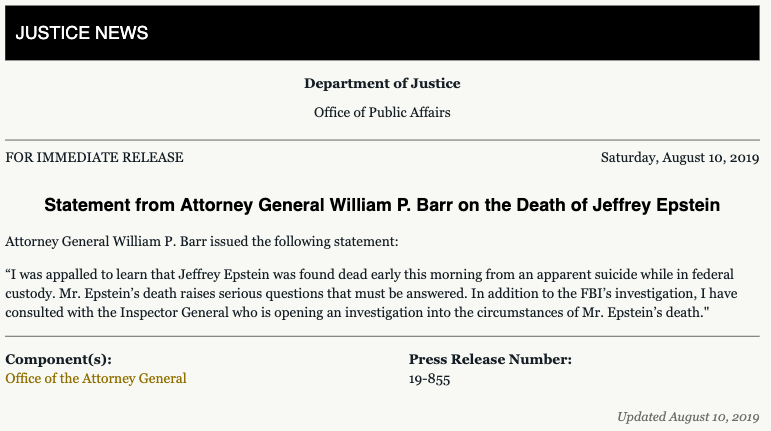
Task: Select the Saturday, August 10, 2019 release date
Action: point(680,158)
